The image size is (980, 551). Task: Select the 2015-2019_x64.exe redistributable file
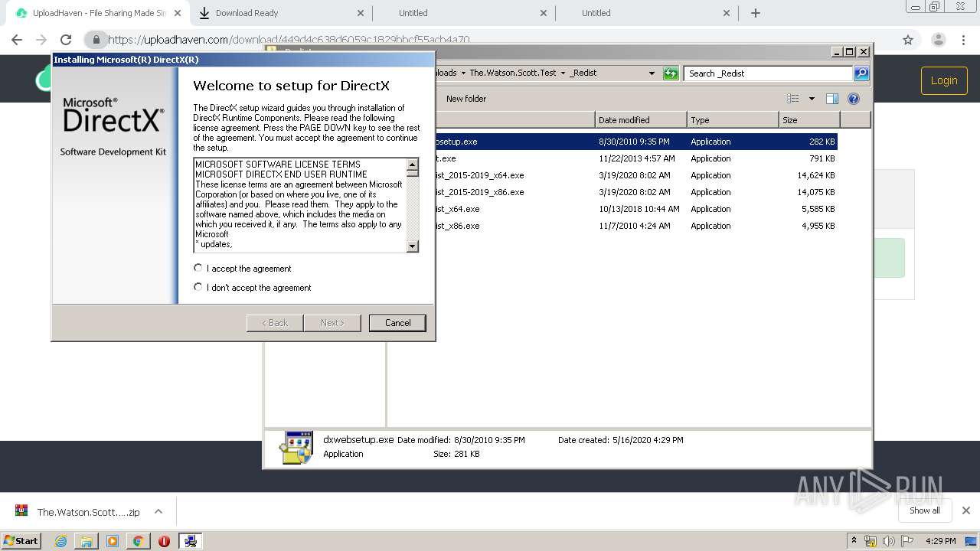pyautogui.click(x=636, y=175)
